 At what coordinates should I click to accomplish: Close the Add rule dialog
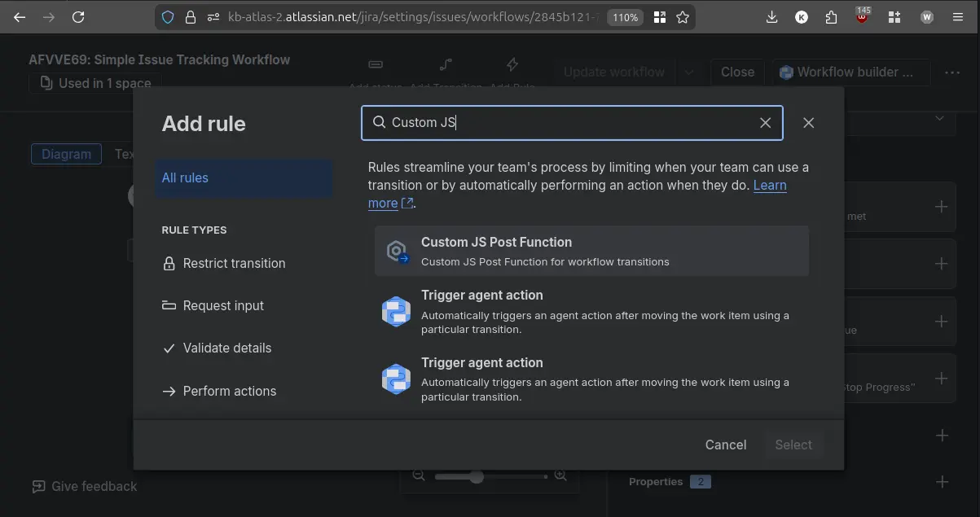(x=808, y=123)
